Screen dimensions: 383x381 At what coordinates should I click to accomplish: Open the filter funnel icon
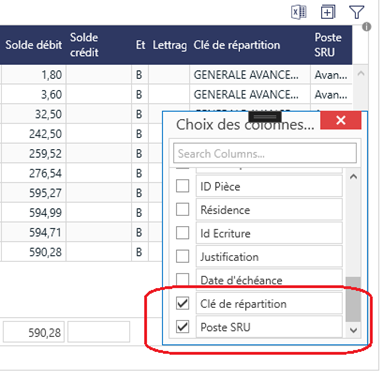pos(356,13)
